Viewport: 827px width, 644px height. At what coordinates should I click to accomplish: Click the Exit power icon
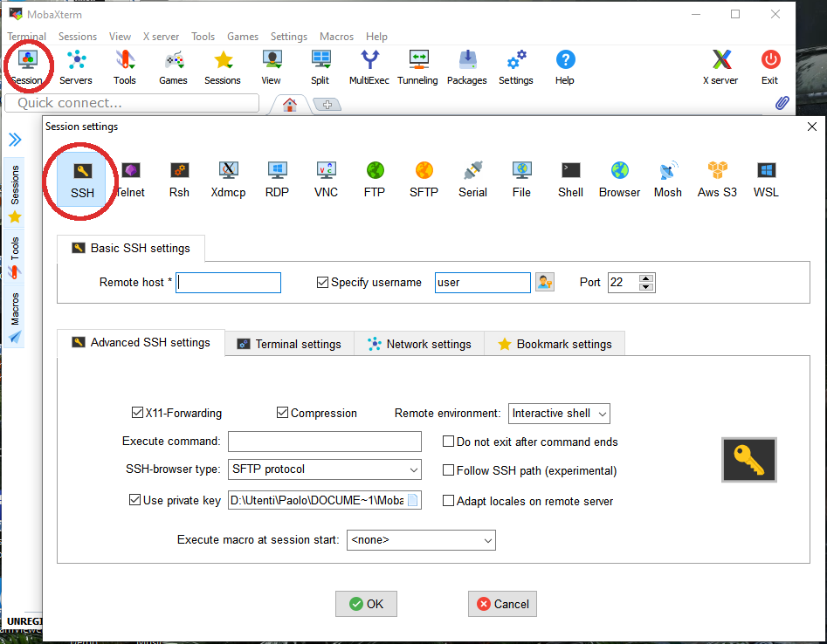point(770,67)
